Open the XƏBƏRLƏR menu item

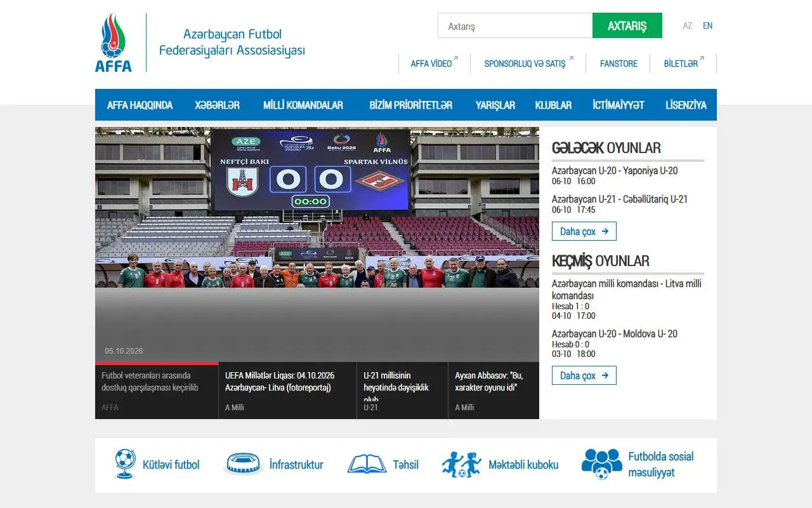click(217, 105)
